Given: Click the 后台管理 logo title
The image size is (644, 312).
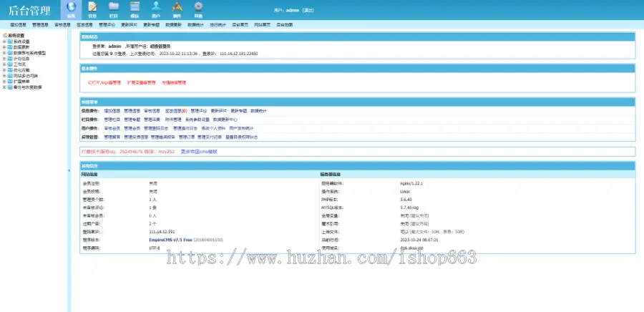Looking at the screenshot, I should [29, 11].
